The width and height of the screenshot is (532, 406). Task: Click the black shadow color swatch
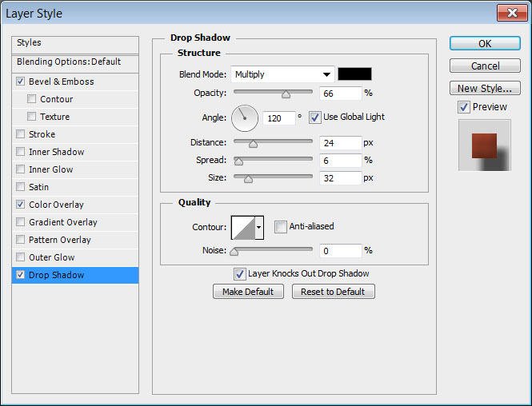[354, 74]
